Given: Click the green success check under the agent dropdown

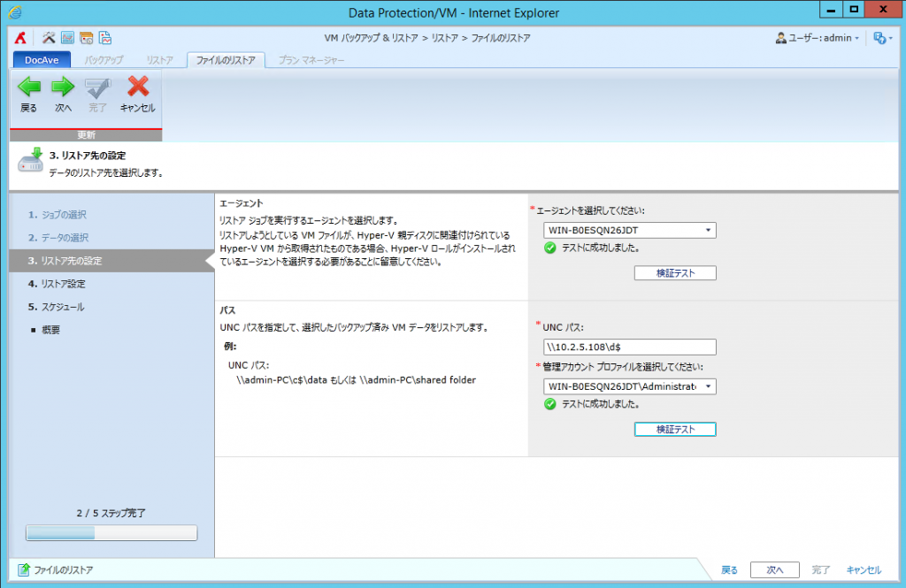Looking at the screenshot, I should [550, 248].
